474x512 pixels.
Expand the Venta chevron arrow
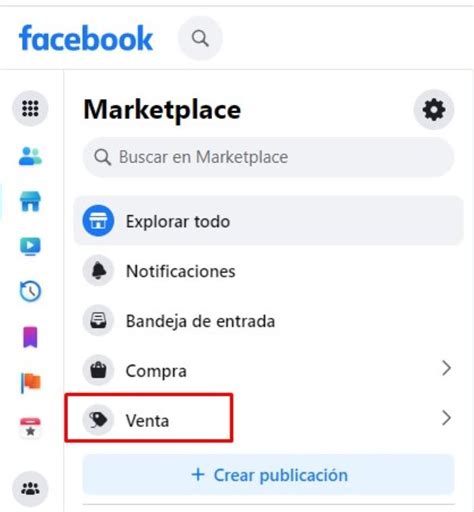(446, 418)
